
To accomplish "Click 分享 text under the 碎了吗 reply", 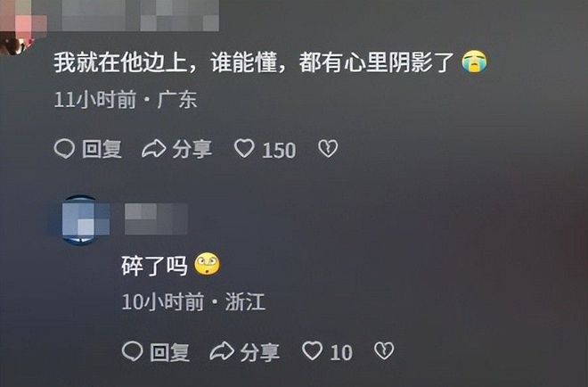I will pos(260,352).
